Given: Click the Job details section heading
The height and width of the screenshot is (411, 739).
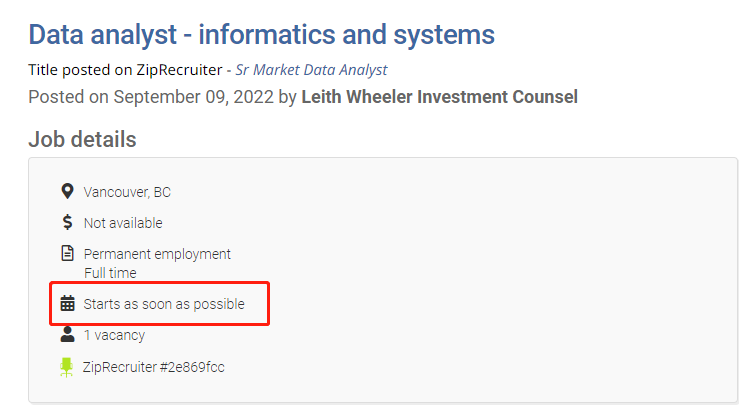Looking at the screenshot, I should tap(82, 139).
